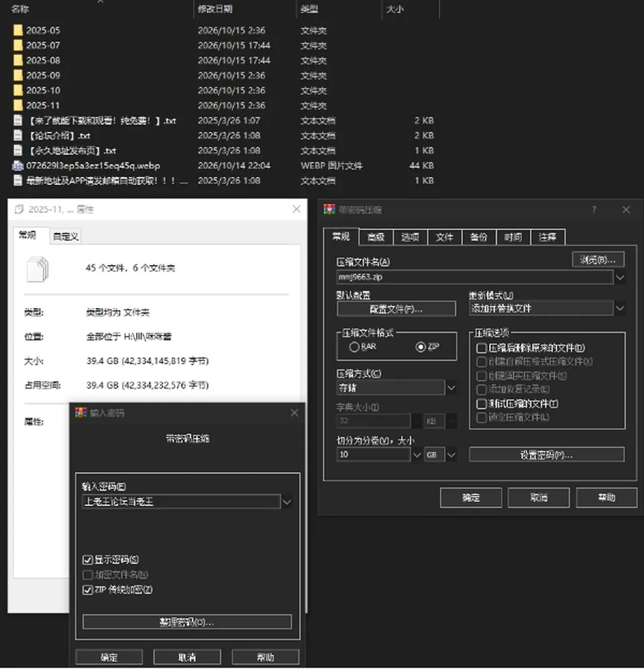Uncheck the 显示密码 checkbox

coord(88,560)
